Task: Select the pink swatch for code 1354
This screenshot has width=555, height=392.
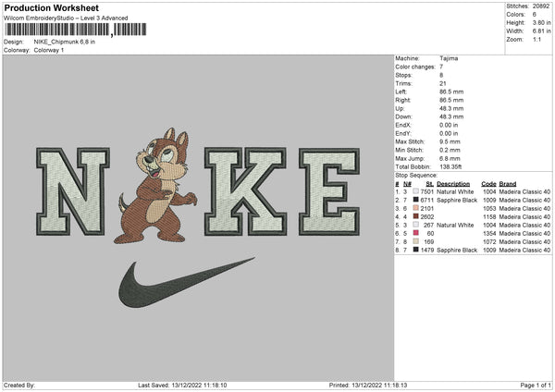Action: click(416, 233)
